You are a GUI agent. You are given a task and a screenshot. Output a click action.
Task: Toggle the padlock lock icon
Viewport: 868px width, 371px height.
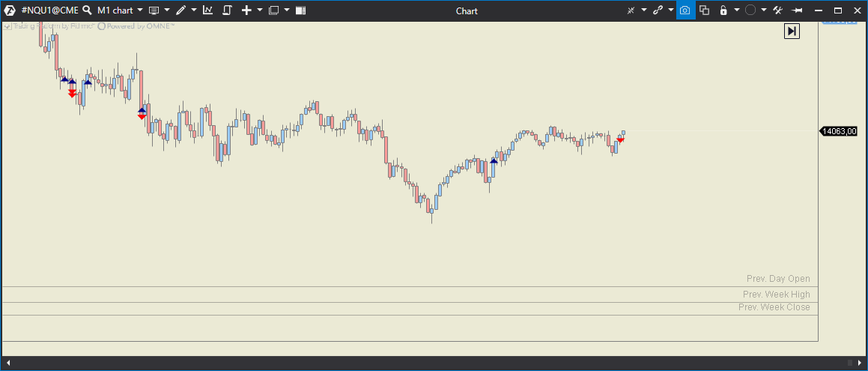point(723,10)
